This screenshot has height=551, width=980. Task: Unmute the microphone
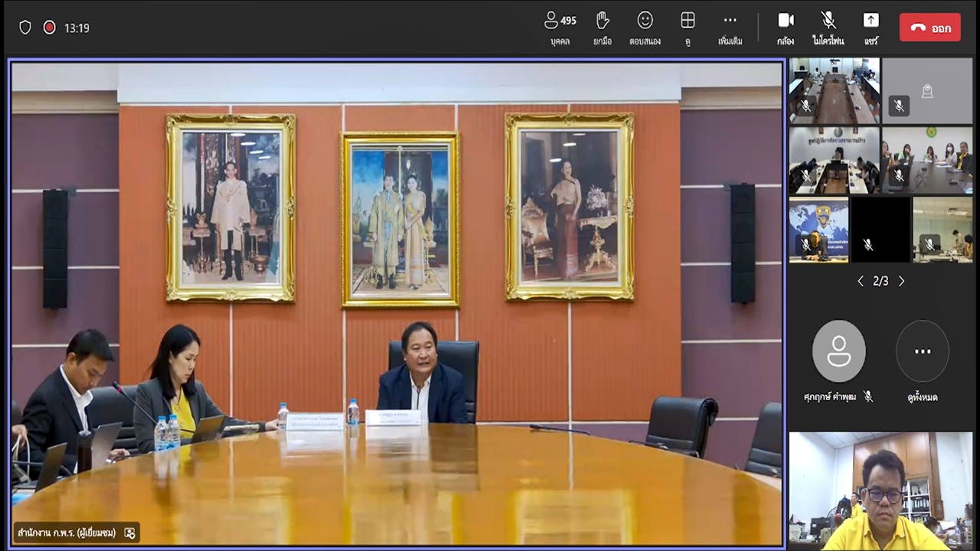[828, 28]
